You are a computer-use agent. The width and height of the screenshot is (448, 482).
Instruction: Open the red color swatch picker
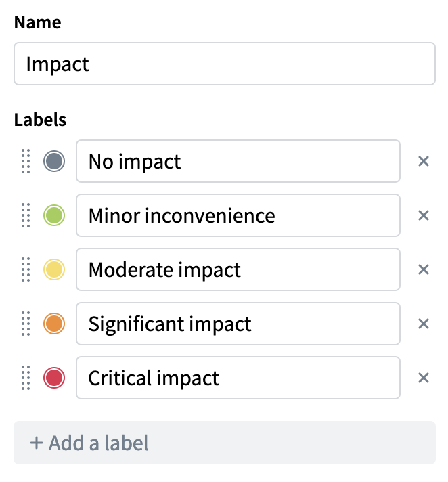(54, 378)
